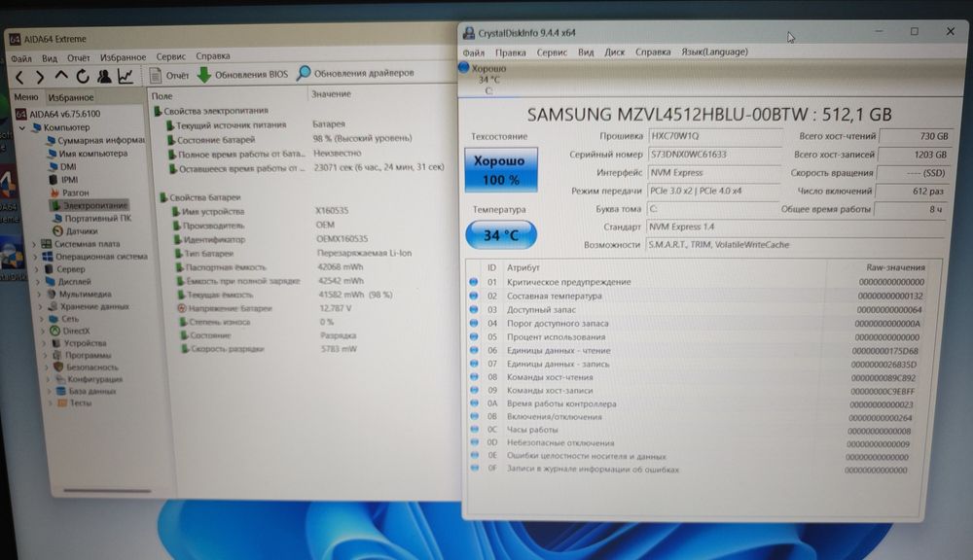Image resolution: width=973 pixels, height=560 pixels.
Task: Open the Отчёт menu in AIDA64
Action: [x=78, y=57]
